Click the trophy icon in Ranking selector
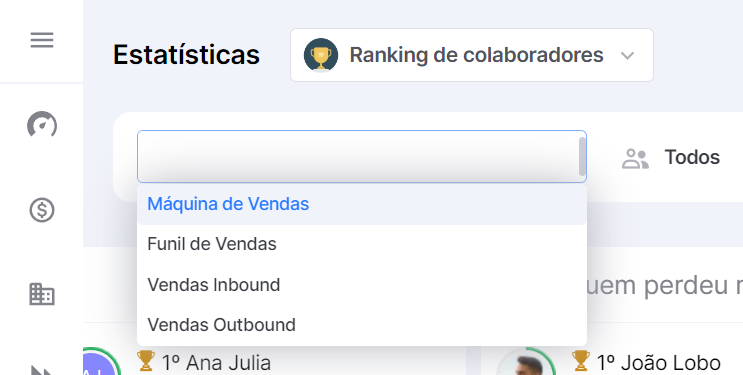The width and height of the screenshot is (743, 375). tap(321, 55)
